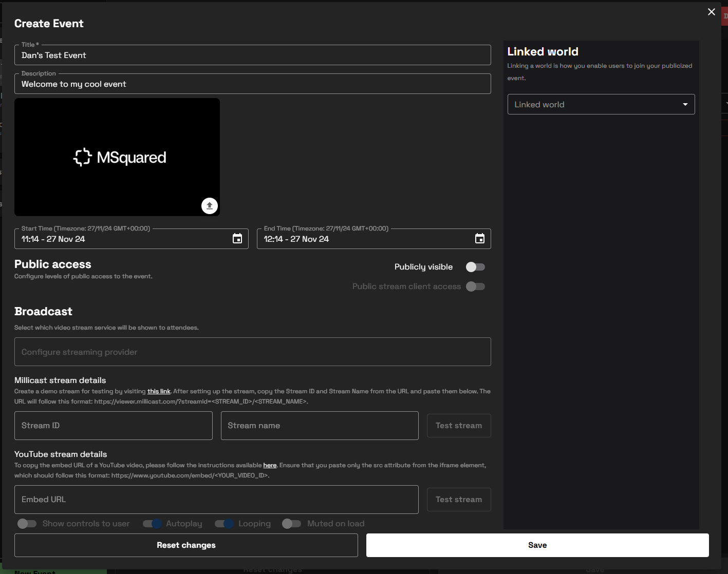728x574 pixels.
Task: Open 'this link' for Millicast demo stream
Action: click(x=159, y=391)
